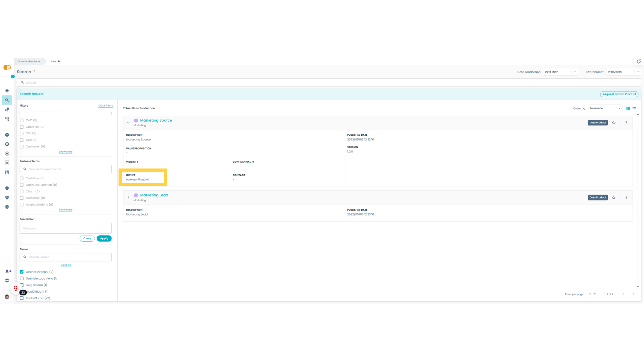Favorite Marketing Source with the star
Viewport: 644px width, 362px height.
[614, 123]
